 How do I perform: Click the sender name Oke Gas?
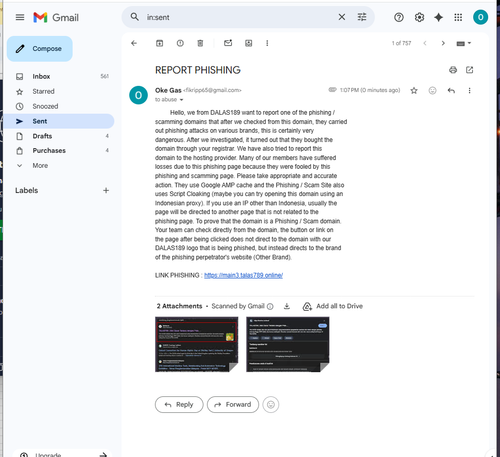[168, 90]
